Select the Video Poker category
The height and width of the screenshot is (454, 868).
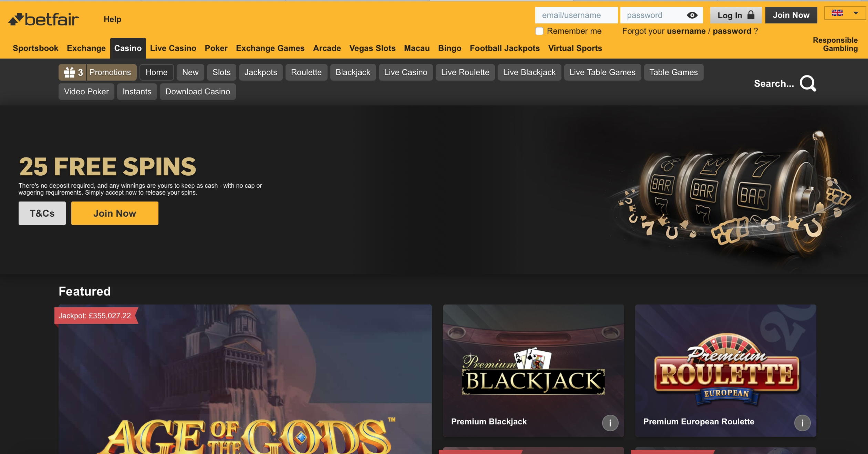point(86,92)
